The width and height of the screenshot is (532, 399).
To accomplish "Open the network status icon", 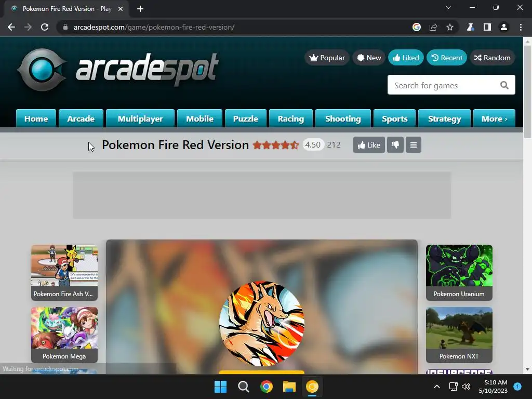I will (453, 387).
